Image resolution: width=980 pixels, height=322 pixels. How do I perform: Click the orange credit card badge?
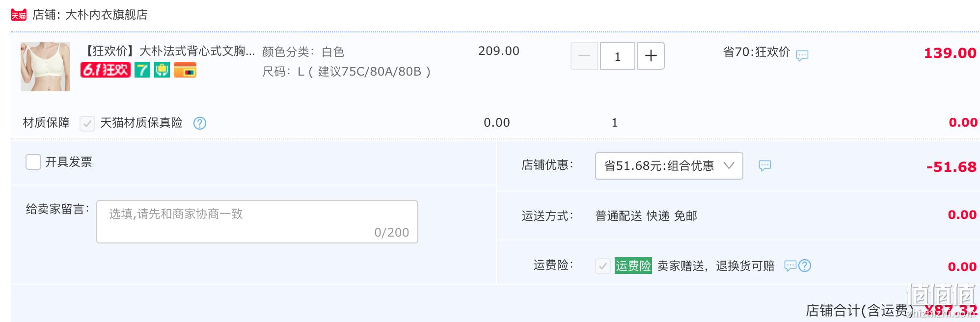click(185, 70)
